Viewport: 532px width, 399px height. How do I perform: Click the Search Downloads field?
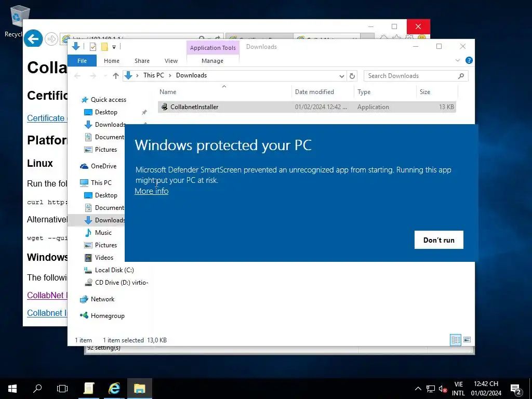[416, 76]
